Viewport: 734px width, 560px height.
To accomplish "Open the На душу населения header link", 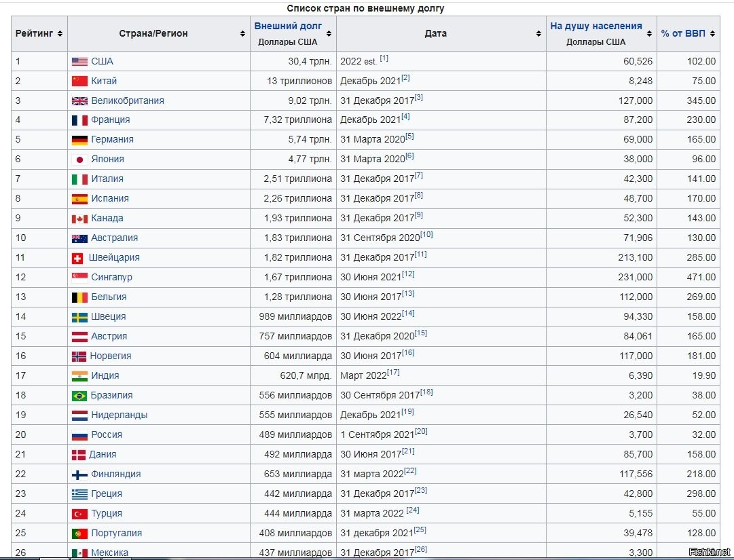I will click(595, 26).
